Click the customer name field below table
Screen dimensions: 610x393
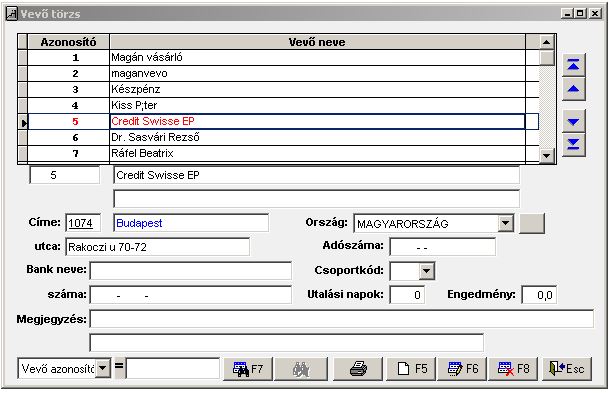[x=316, y=175]
